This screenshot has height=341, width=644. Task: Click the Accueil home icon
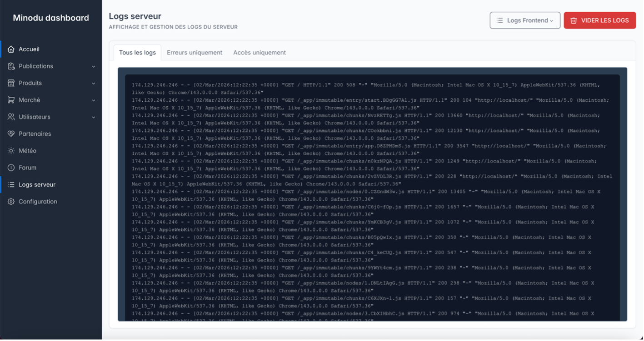[x=11, y=49]
